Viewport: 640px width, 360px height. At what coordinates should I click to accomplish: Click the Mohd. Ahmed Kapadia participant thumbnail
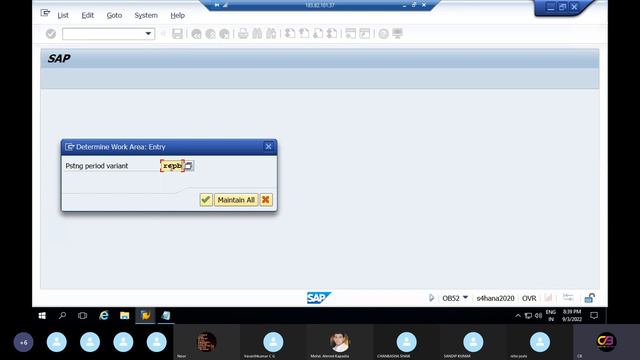click(x=339, y=342)
